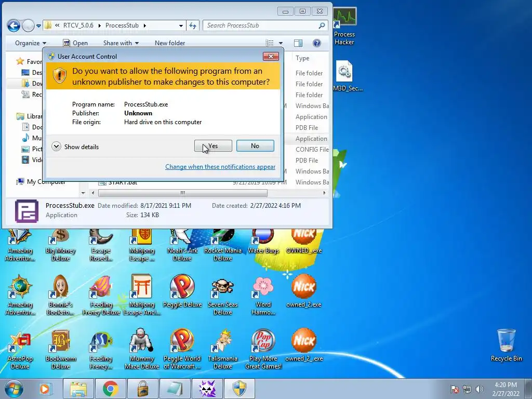Select Recent Places in navigation pane
Viewport: 532px width, 399px height.
point(32,95)
